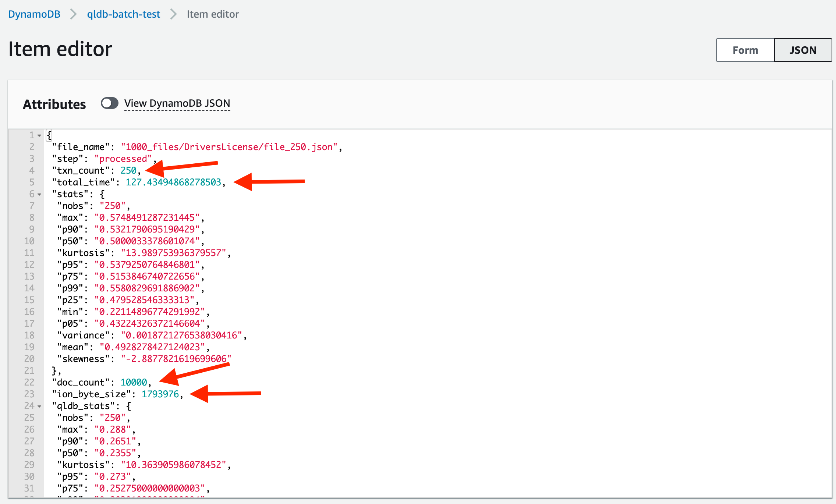Click the p90 value 0.5321790695190429
This screenshot has height=504, width=836.
click(147, 230)
